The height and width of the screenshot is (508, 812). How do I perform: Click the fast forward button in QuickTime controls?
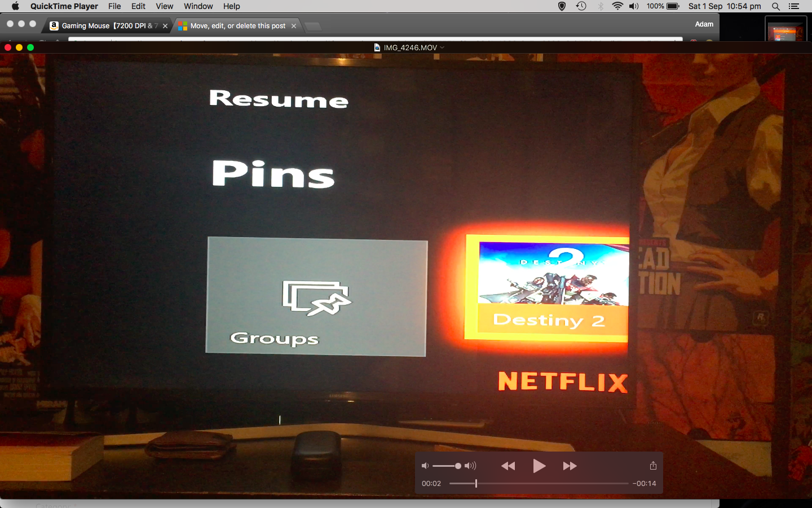[570, 466]
